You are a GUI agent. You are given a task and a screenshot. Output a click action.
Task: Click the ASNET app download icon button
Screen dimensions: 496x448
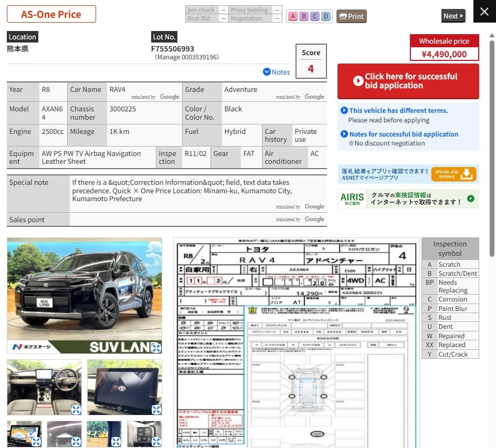click(x=453, y=174)
